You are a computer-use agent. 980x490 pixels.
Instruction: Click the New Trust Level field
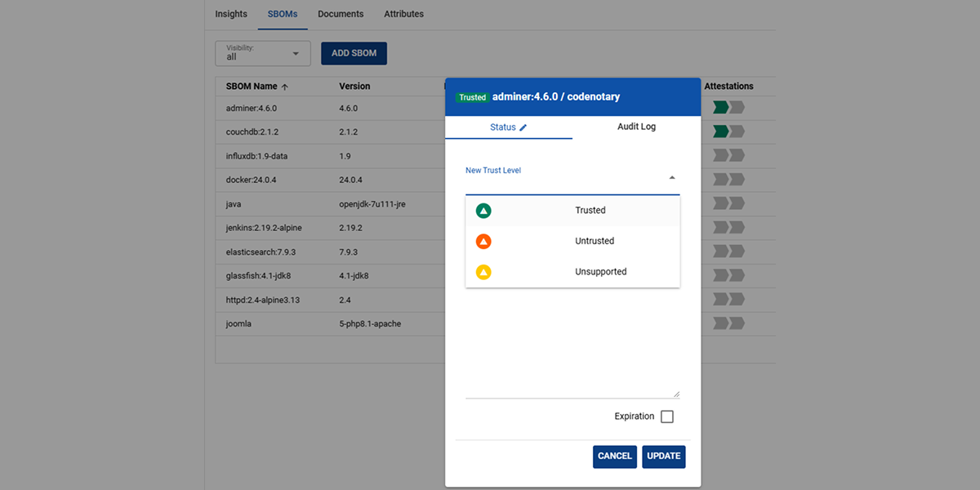click(572, 178)
